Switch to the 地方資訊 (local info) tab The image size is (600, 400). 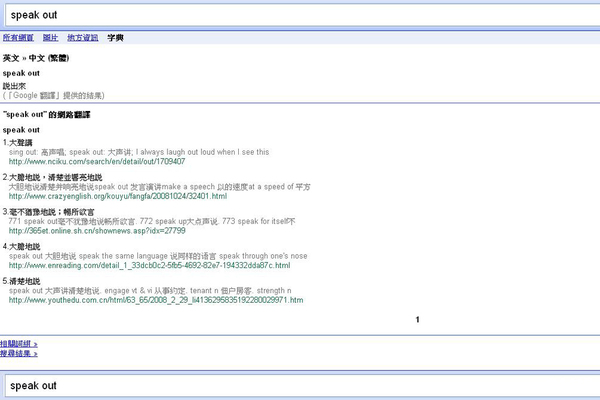[83, 38]
